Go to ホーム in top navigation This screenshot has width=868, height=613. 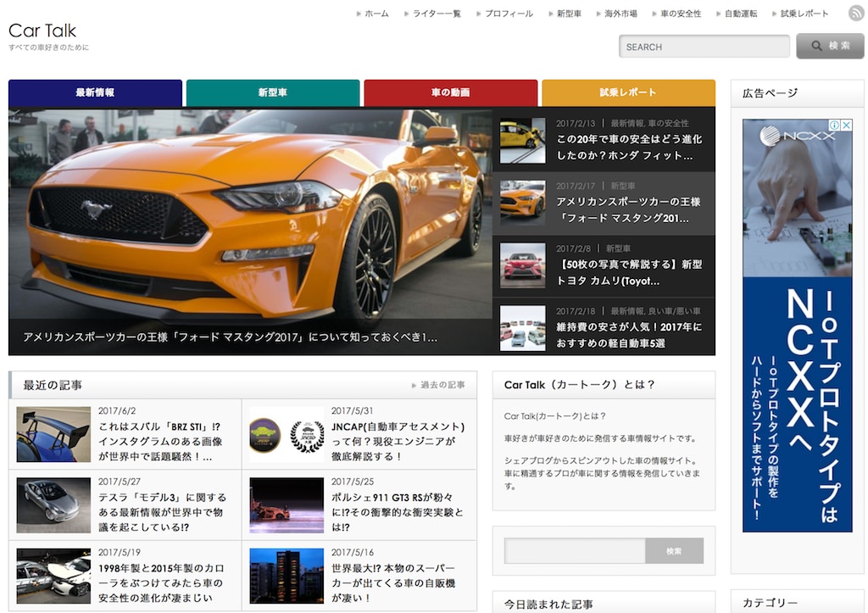click(x=376, y=14)
